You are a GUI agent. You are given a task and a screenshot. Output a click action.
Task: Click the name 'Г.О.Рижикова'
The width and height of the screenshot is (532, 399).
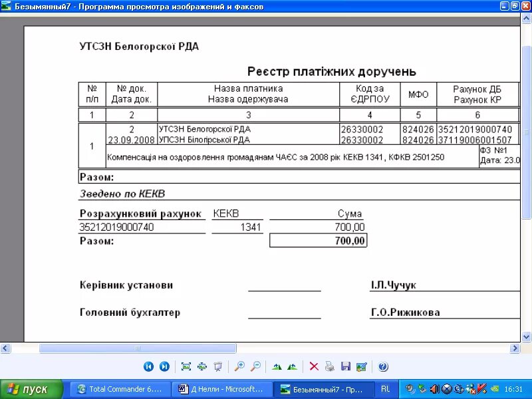coord(406,312)
